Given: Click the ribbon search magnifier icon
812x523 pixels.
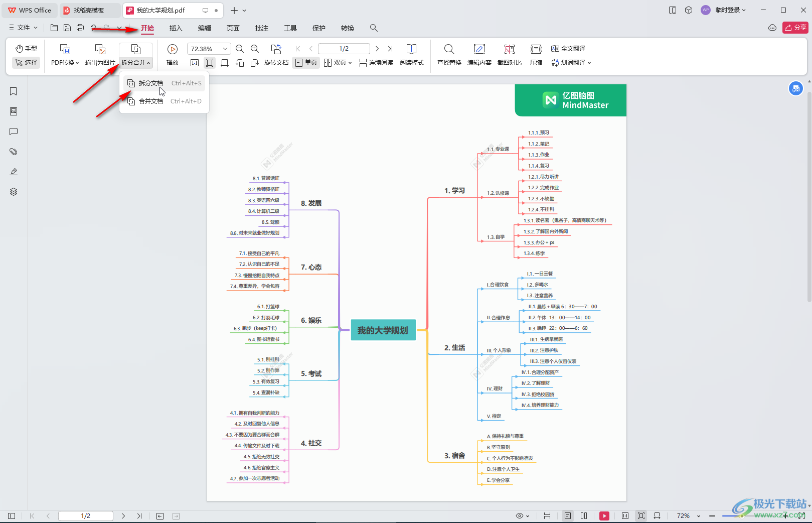Looking at the screenshot, I should coord(374,28).
